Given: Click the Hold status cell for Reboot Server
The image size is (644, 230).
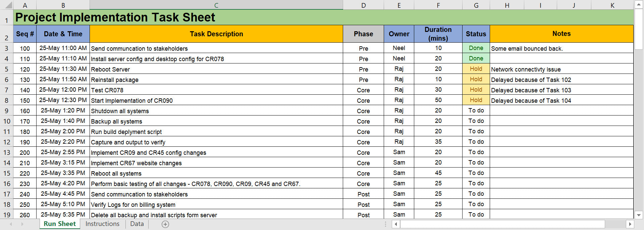Looking at the screenshot, I should point(476,69).
